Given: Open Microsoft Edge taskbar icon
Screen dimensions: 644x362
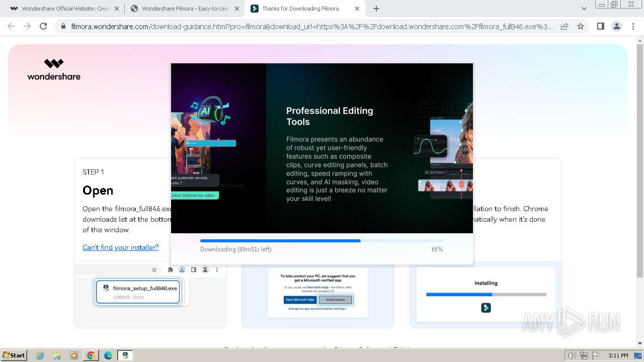Looking at the screenshot, I should click(108, 355).
